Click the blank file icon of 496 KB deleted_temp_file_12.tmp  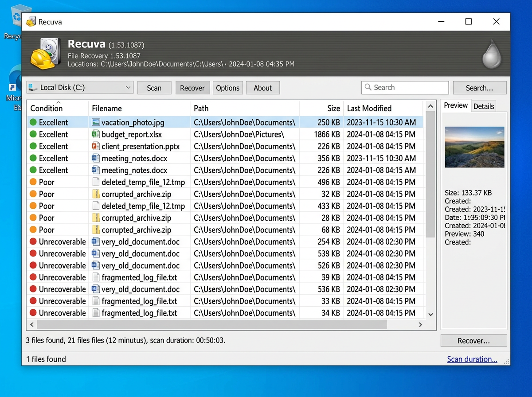[95, 182]
